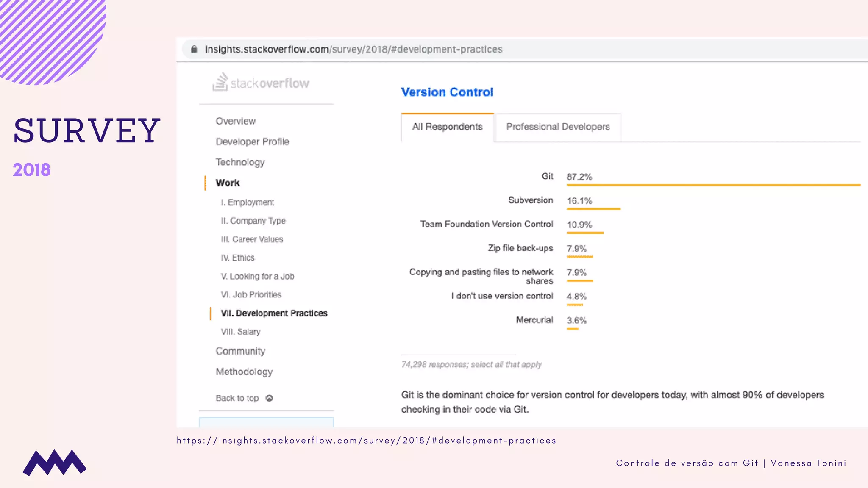Select the All Respondents tab
This screenshot has width=868, height=488.
coord(447,127)
